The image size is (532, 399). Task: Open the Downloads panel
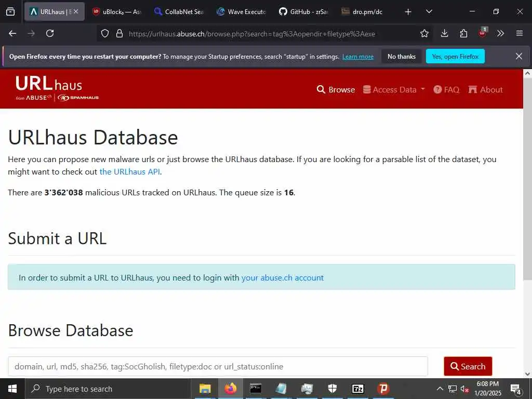[x=445, y=33]
